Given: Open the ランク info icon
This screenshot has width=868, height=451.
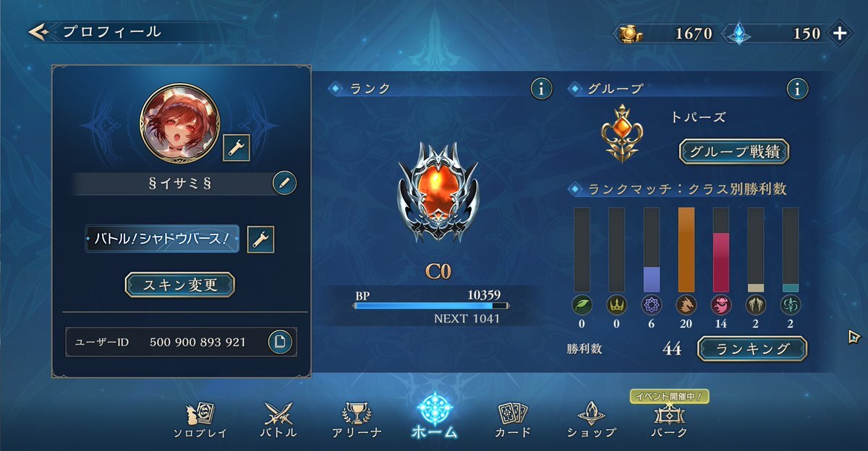Looking at the screenshot, I should (x=541, y=89).
